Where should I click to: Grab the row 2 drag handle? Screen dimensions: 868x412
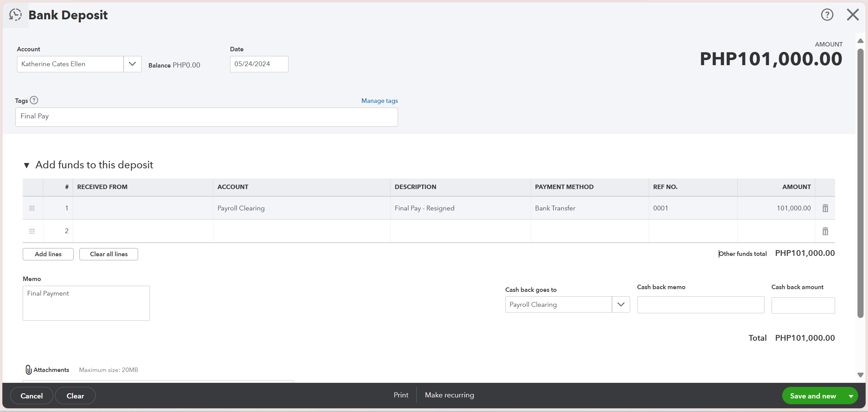[32, 231]
